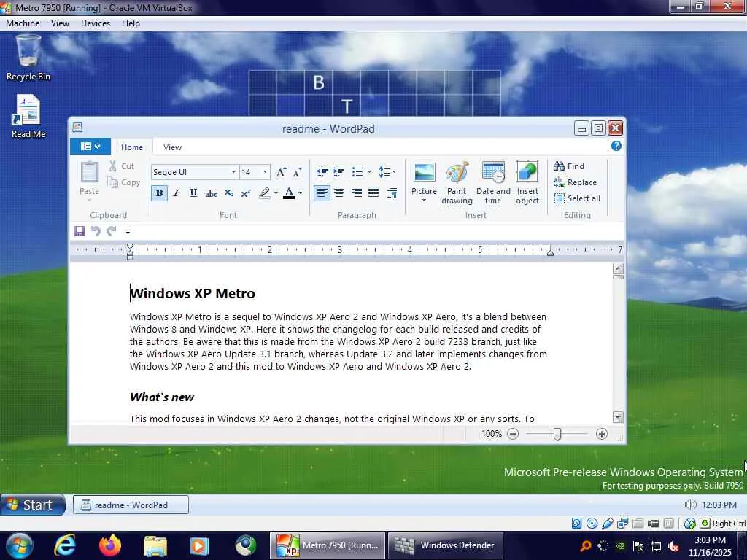The width and height of the screenshot is (747, 560).
Task: Switch to the View ribbon tab
Action: [172, 147]
